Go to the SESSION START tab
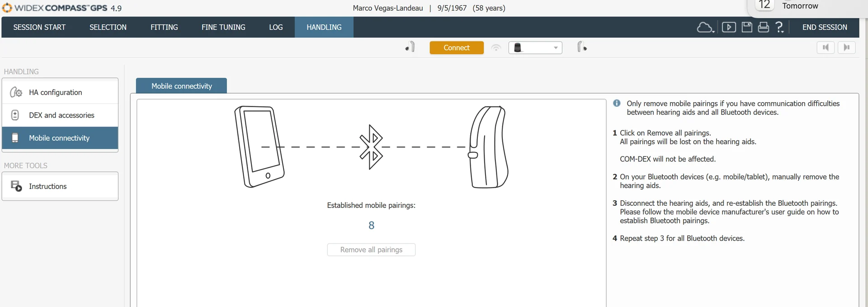This screenshot has width=868, height=307. coord(39,27)
